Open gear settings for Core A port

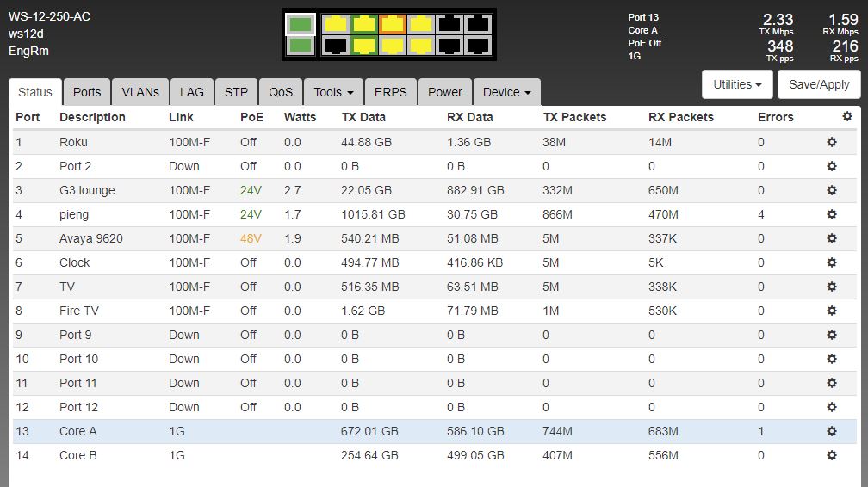tap(832, 431)
